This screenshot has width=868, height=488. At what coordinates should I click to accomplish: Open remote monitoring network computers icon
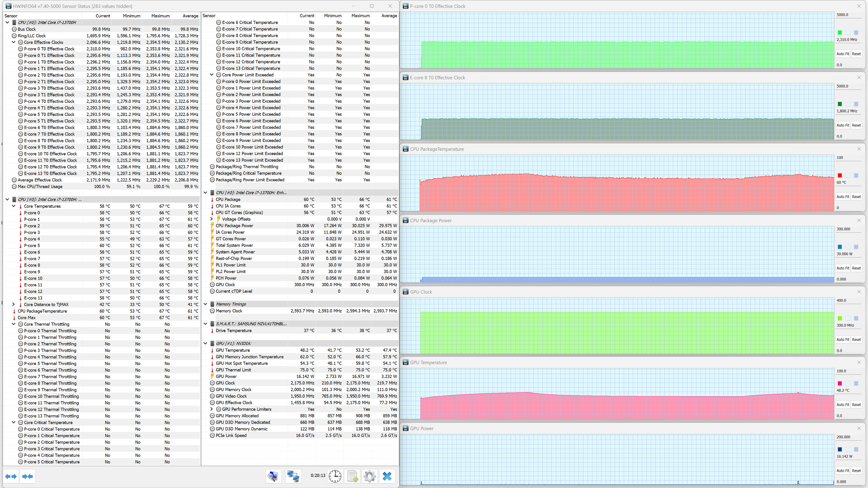tap(293, 476)
